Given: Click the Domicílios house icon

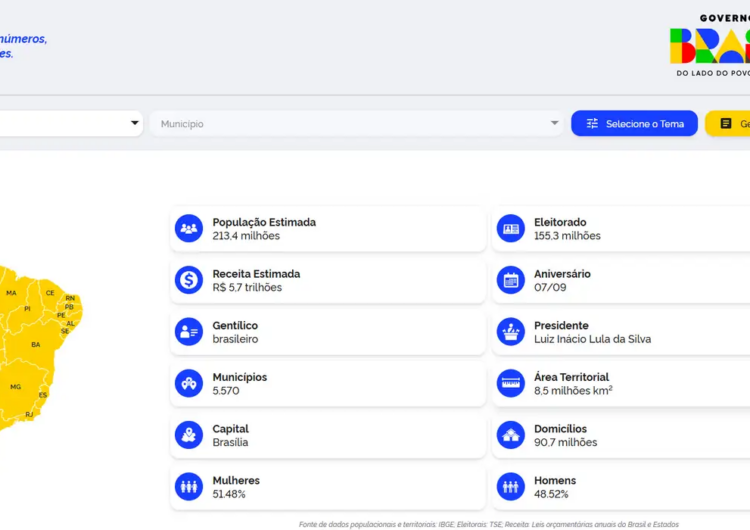Looking at the screenshot, I should point(511,435).
